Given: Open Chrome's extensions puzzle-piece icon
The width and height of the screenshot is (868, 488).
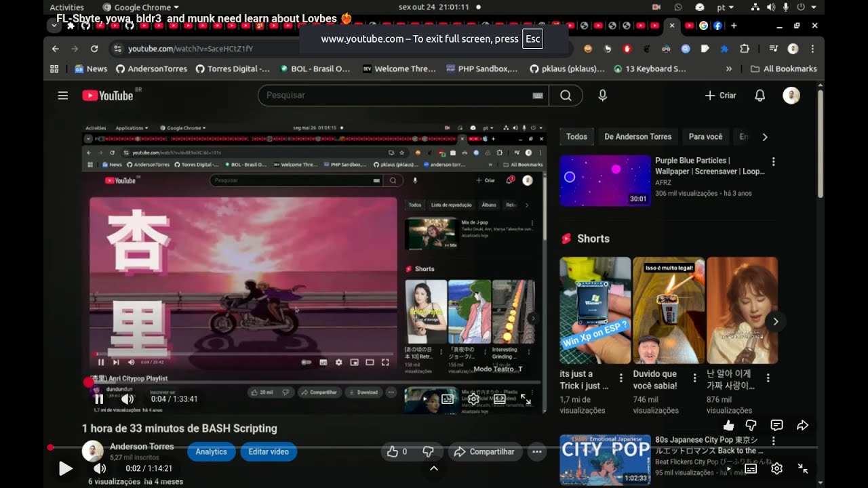Looking at the screenshot, I should [745, 49].
